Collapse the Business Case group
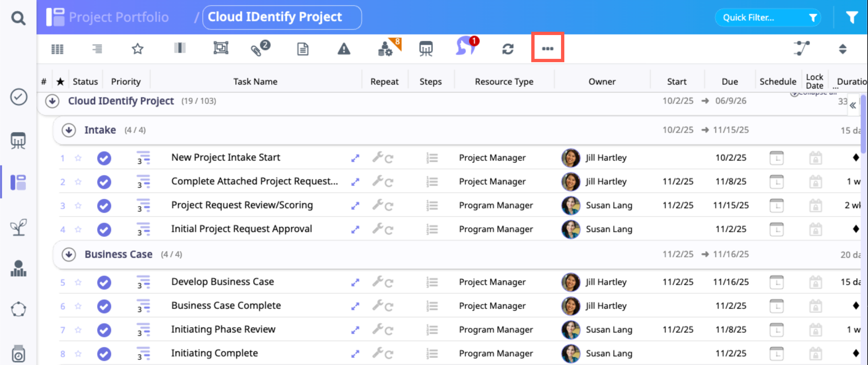Screen dimensions: 868x365 tap(69, 254)
